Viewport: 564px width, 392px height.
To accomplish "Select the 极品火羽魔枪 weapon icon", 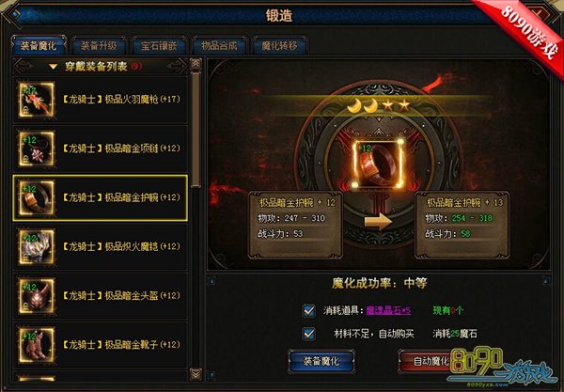I will pyautogui.click(x=37, y=100).
